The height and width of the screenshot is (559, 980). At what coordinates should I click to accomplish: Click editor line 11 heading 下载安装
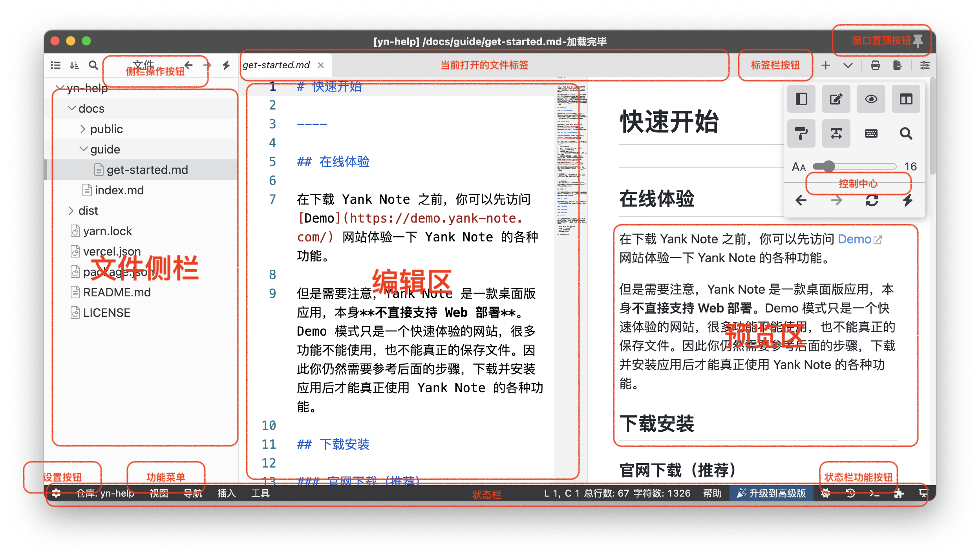click(333, 444)
